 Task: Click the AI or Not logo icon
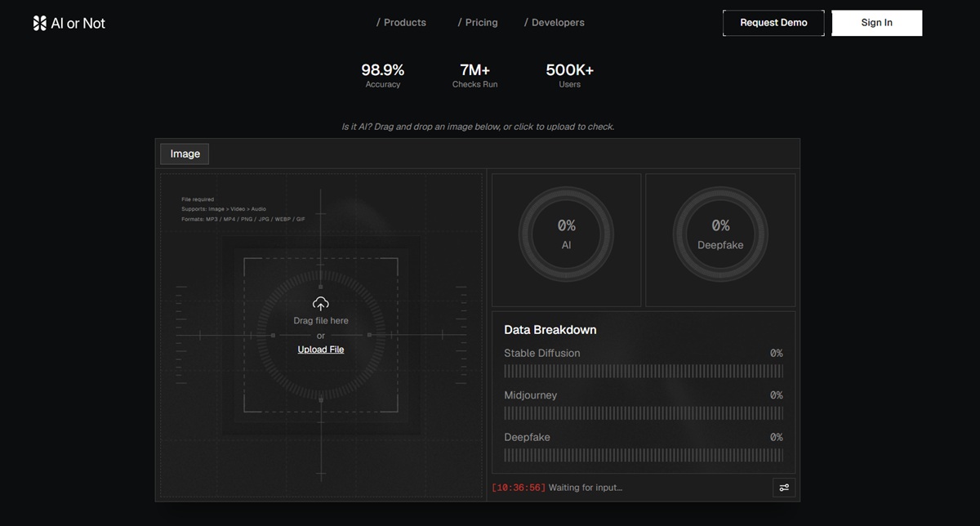[x=39, y=23]
